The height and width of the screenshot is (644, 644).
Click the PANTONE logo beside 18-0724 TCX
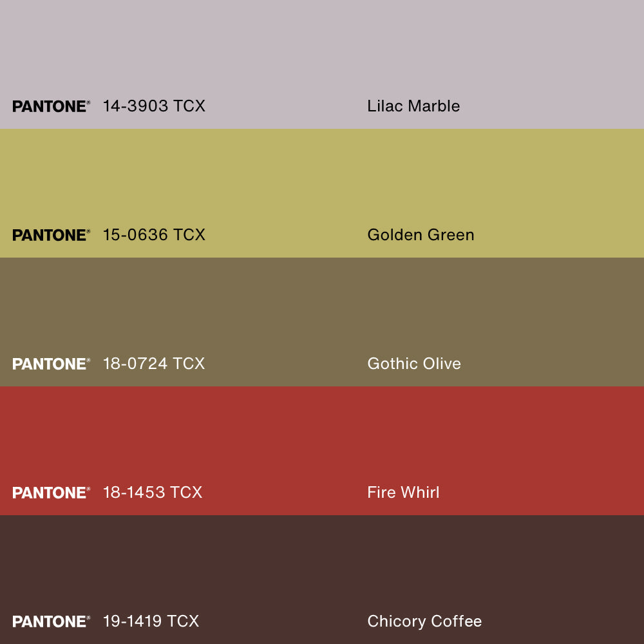click(52, 364)
